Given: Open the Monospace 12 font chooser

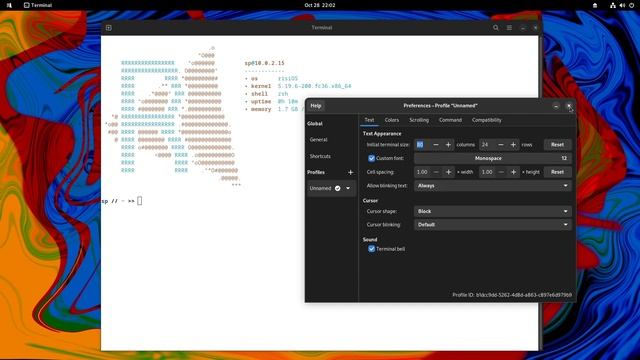Looking at the screenshot, I should [x=493, y=158].
